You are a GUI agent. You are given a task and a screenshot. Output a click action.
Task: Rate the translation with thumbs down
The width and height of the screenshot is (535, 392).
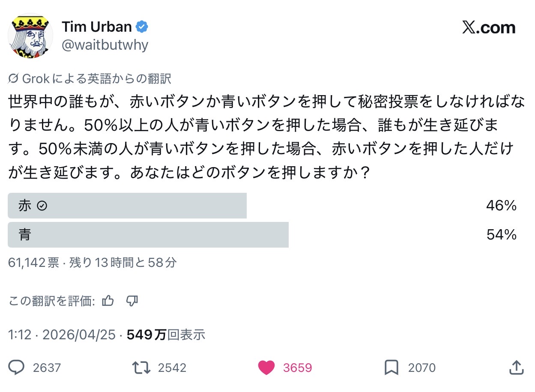coord(132,301)
